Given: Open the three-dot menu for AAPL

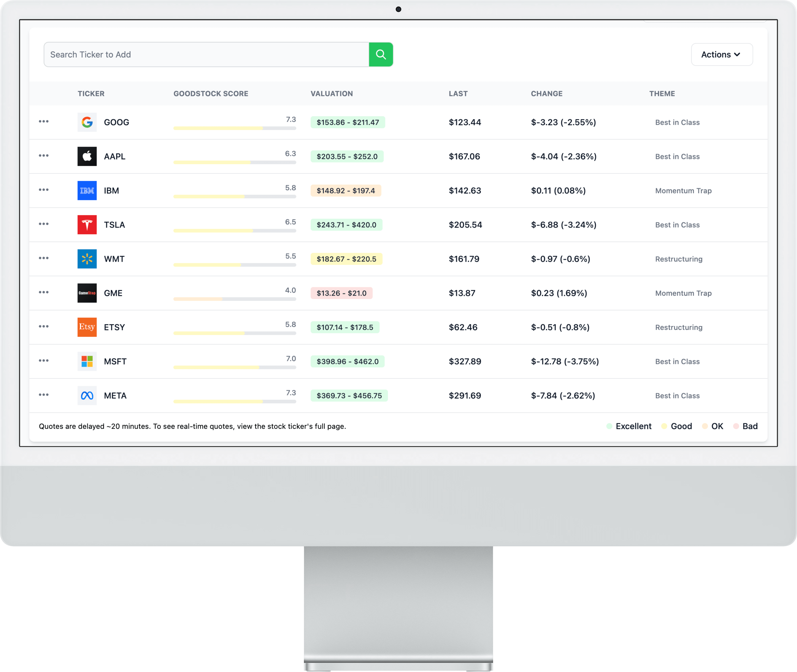Looking at the screenshot, I should (44, 156).
